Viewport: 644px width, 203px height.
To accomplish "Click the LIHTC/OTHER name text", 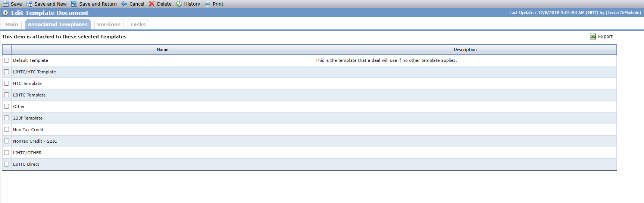I will pos(27,153).
